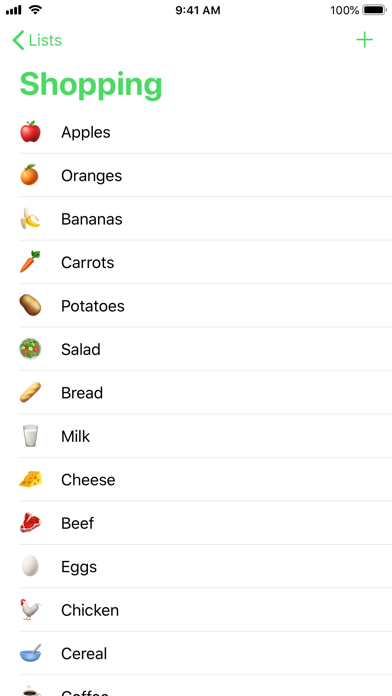The height and width of the screenshot is (696, 392).
Task: Select the Potatoes text label
Action: [93, 306]
